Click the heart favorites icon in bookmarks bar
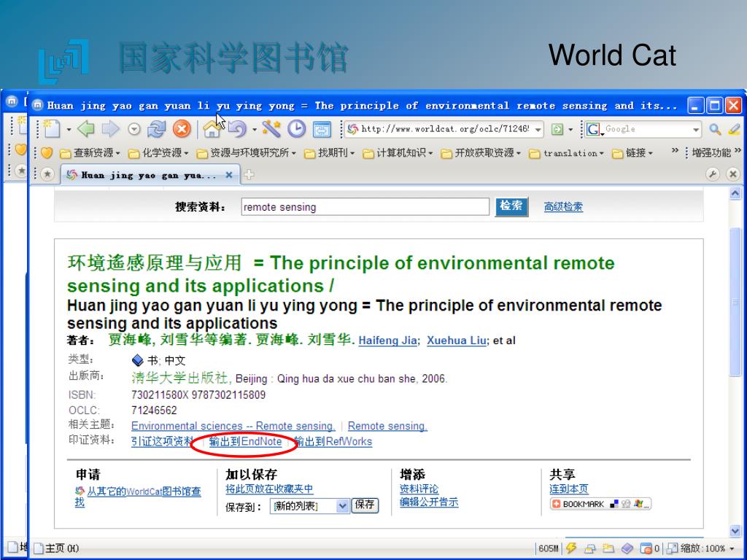The height and width of the screenshot is (560, 747). point(47,153)
